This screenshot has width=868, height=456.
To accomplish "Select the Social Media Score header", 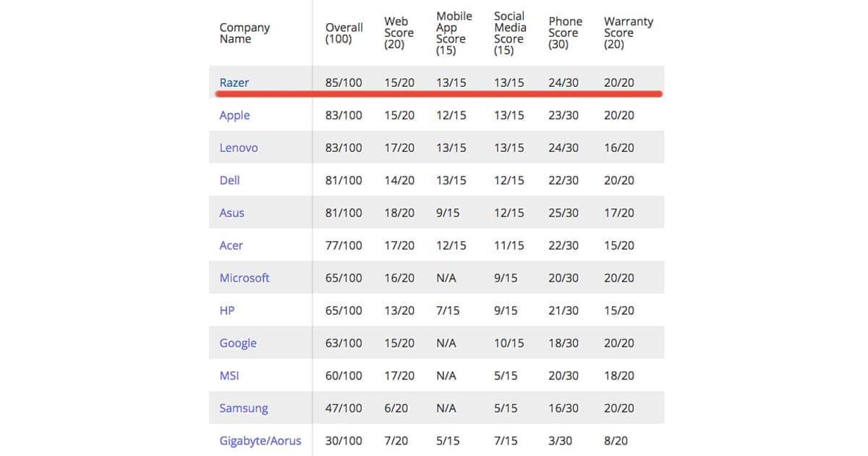I will click(x=510, y=33).
